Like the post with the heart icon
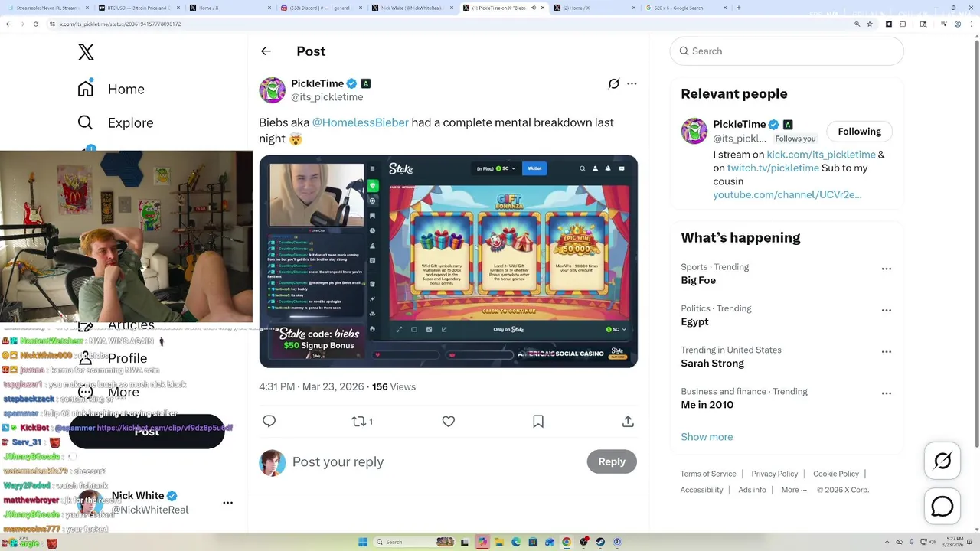 click(x=449, y=421)
